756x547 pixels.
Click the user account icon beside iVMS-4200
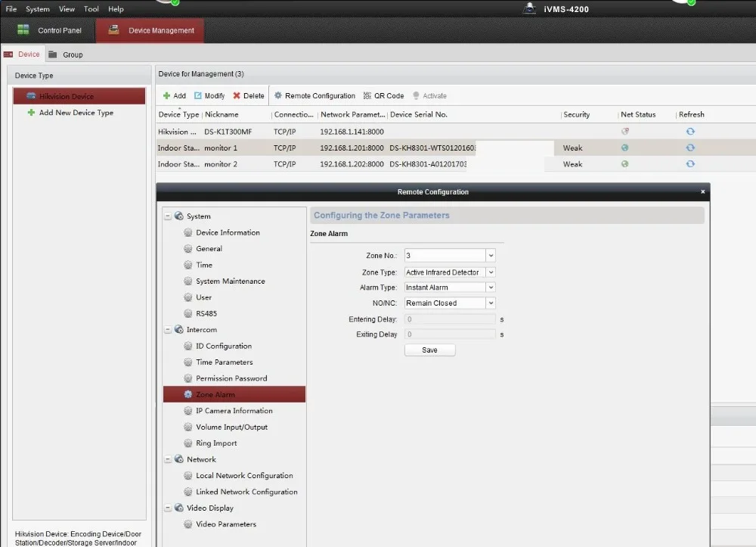530,8
